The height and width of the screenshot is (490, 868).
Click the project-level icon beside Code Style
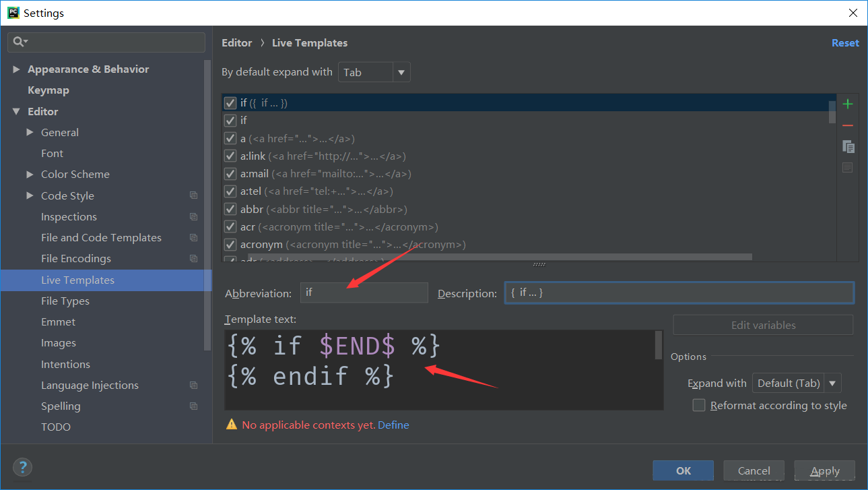point(193,195)
